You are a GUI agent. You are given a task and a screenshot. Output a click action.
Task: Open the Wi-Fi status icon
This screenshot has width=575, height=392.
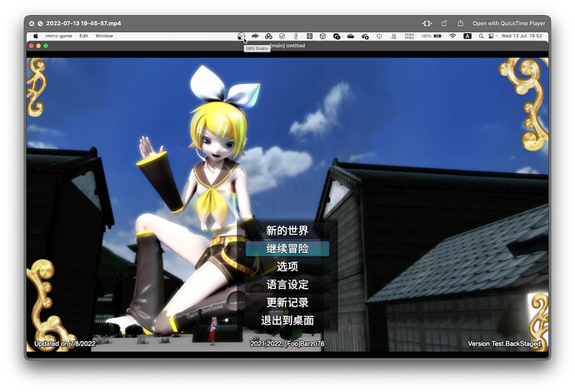[452, 37]
